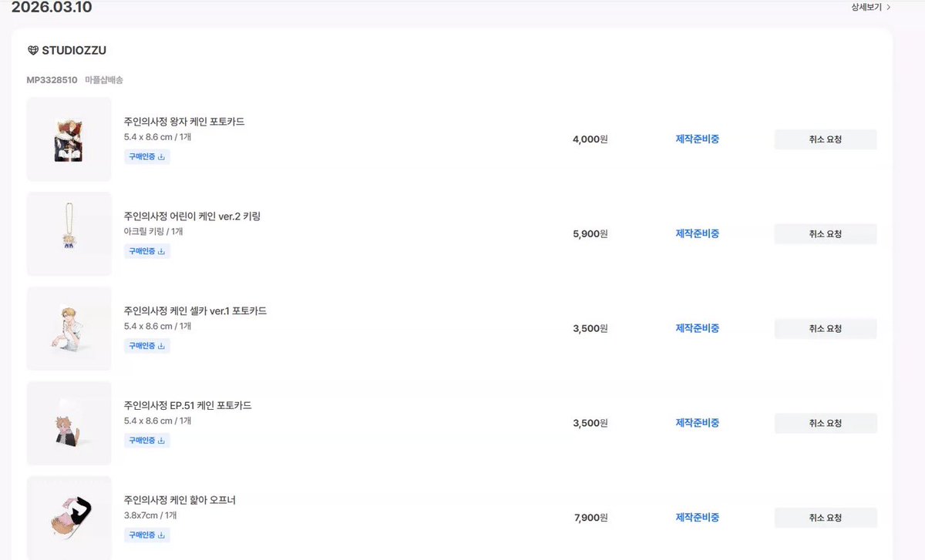Viewport: 925px width, 560px height.
Task: Click 아크릴 키링 / 1개 option text
Action: click(153, 232)
